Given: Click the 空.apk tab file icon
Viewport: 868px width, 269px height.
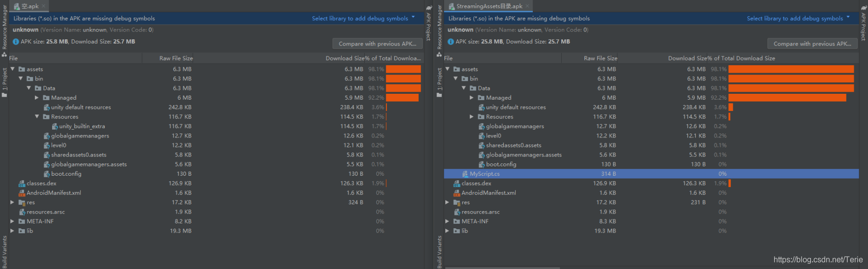Looking at the screenshot, I should [x=17, y=6].
